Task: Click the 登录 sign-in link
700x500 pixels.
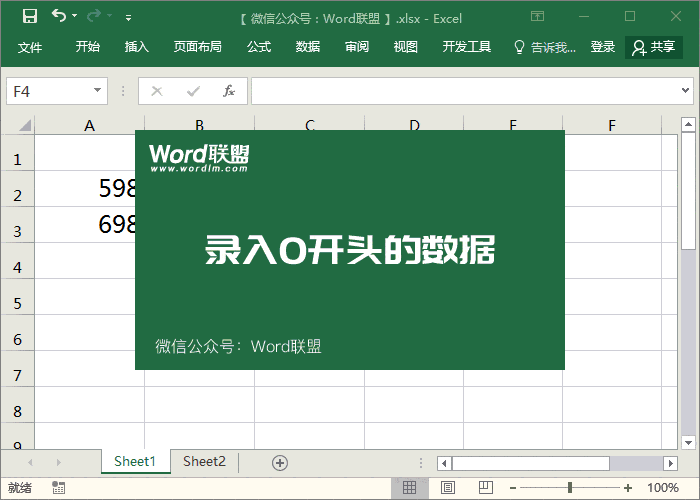Action: 603,46
